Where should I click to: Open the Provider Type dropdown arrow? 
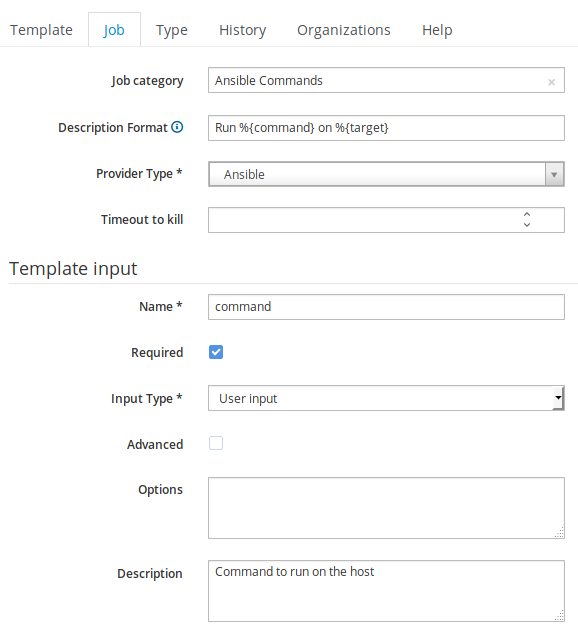554,174
